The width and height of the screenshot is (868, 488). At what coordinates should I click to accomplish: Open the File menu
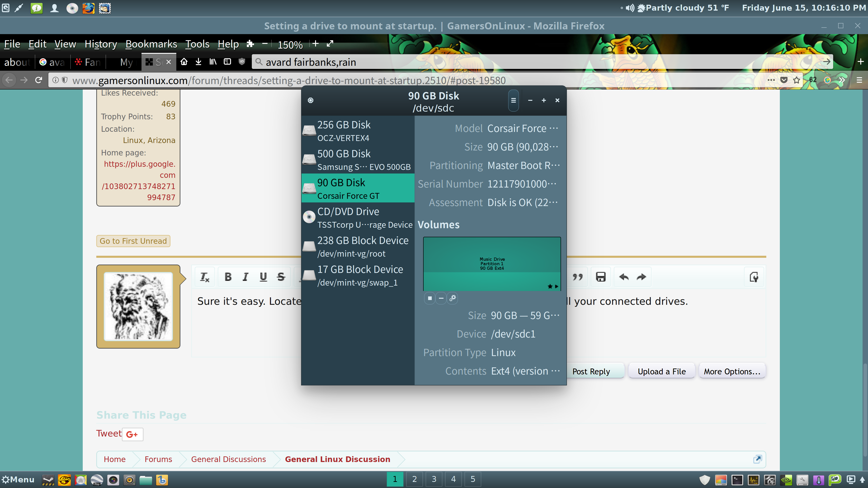(12, 44)
